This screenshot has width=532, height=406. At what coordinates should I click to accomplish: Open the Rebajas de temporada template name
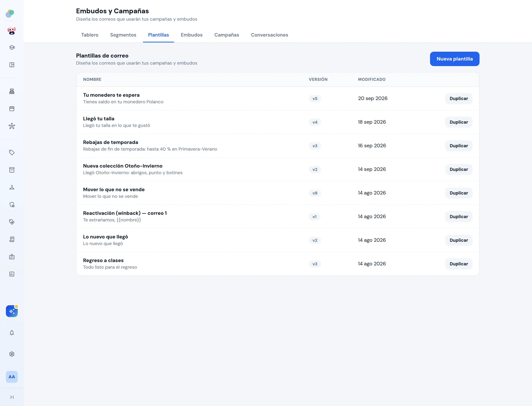point(111,142)
